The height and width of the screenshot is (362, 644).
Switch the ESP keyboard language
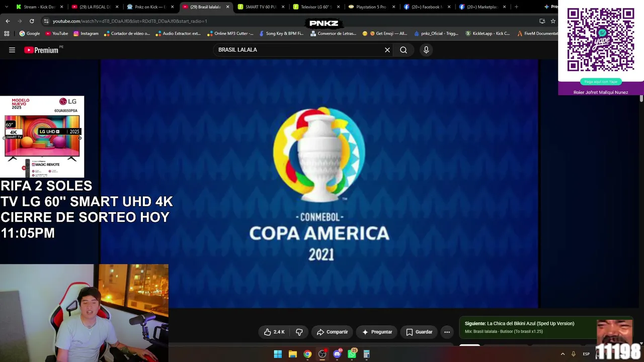[586, 354]
